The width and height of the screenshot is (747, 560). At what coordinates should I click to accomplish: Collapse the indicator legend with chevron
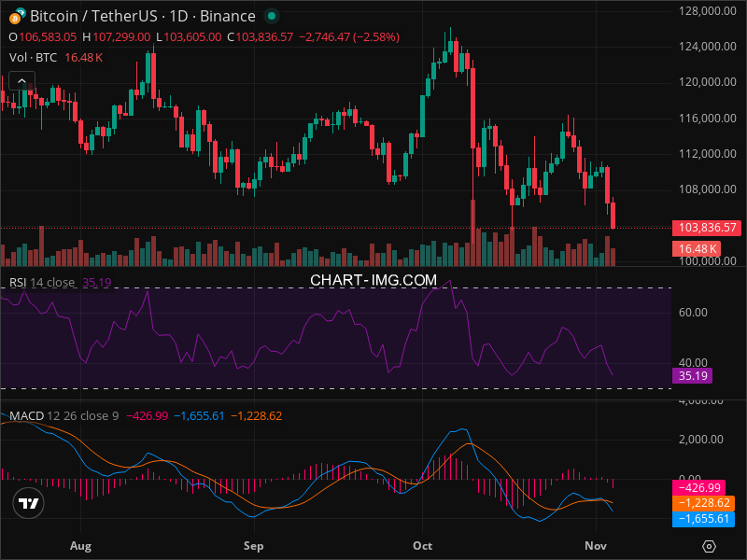point(21,81)
